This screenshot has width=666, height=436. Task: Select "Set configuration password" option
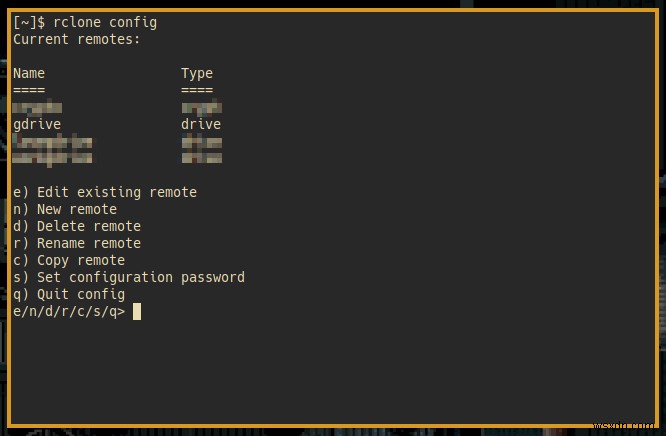tap(129, 277)
